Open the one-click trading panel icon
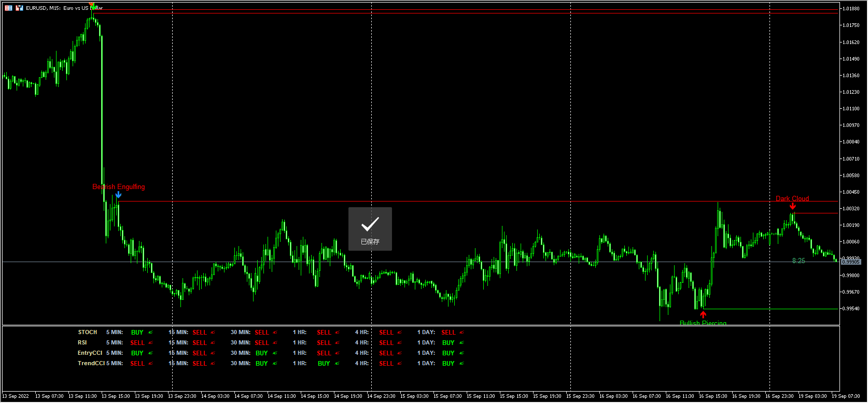 point(8,8)
